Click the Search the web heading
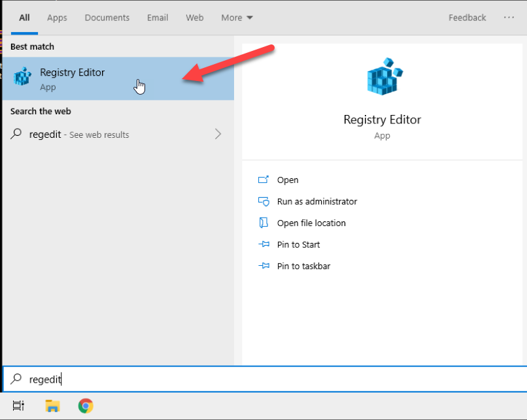This screenshot has width=527, height=420. 41,111
